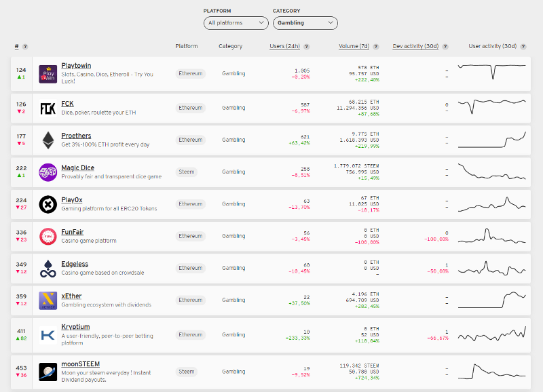This screenshot has height=392, width=543.
Task: Click +63,42% users change in Proethers row
Action: pos(299,143)
